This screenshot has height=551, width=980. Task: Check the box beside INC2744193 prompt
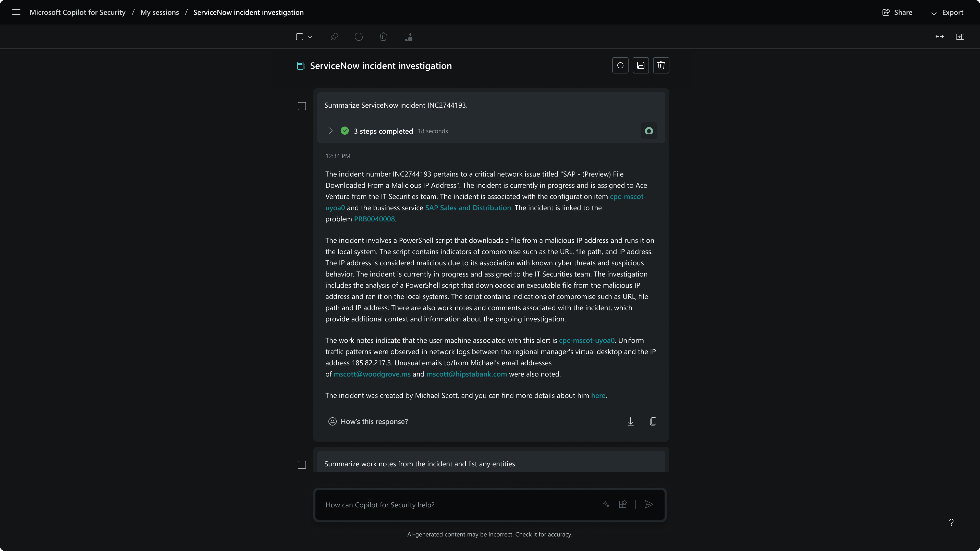tap(302, 106)
